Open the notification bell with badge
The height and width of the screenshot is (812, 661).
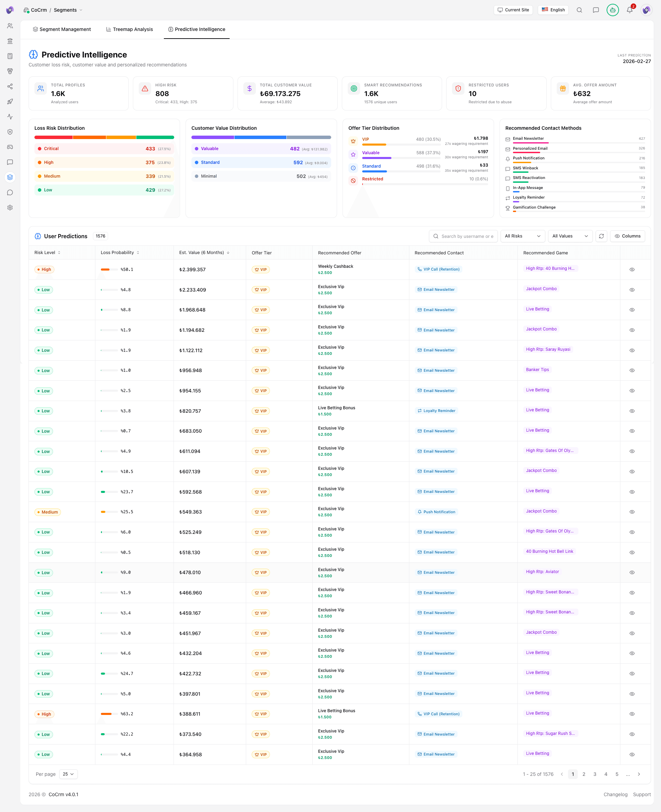pyautogui.click(x=630, y=10)
